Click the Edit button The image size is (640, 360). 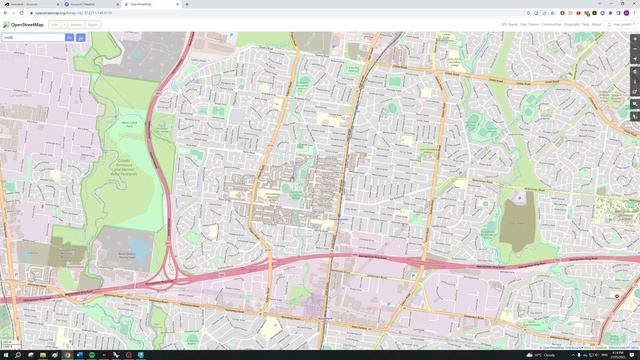pyautogui.click(x=55, y=25)
